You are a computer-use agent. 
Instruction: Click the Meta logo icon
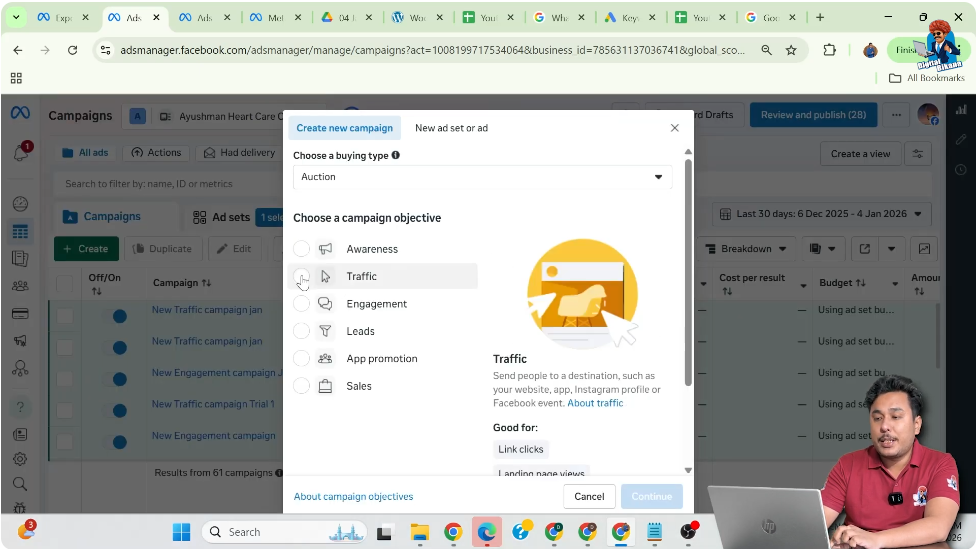click(20, 113)
